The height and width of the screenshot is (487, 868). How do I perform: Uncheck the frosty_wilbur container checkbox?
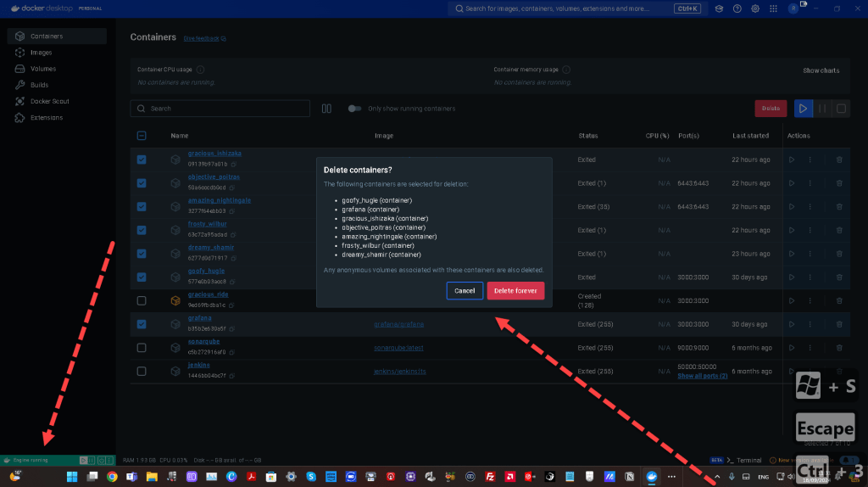[x=142, y=230]
